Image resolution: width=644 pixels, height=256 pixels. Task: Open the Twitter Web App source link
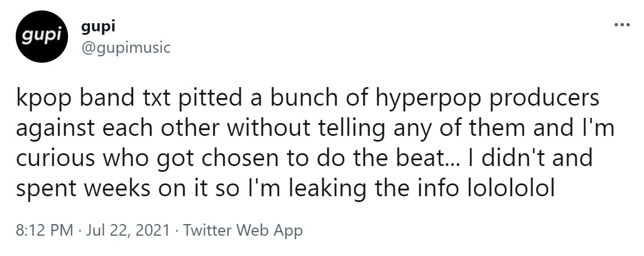click(243, 230)
